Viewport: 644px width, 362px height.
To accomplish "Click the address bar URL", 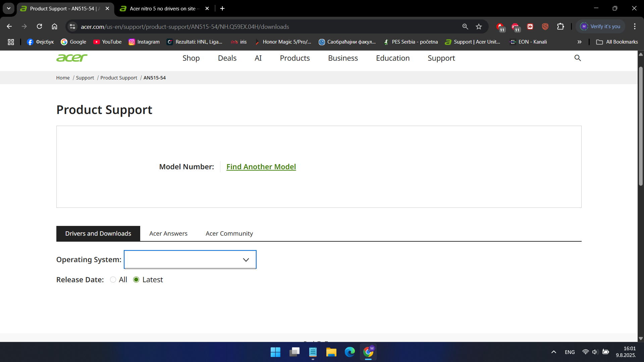I will tap(185, 26).
